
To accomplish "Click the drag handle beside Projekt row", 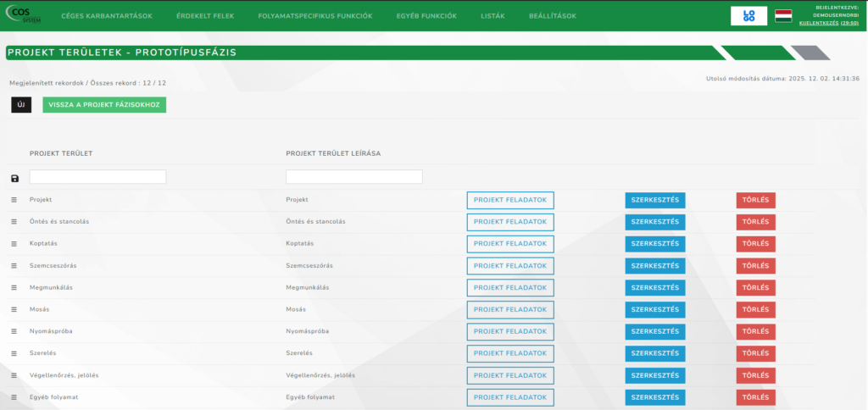I will click(14, 200).
